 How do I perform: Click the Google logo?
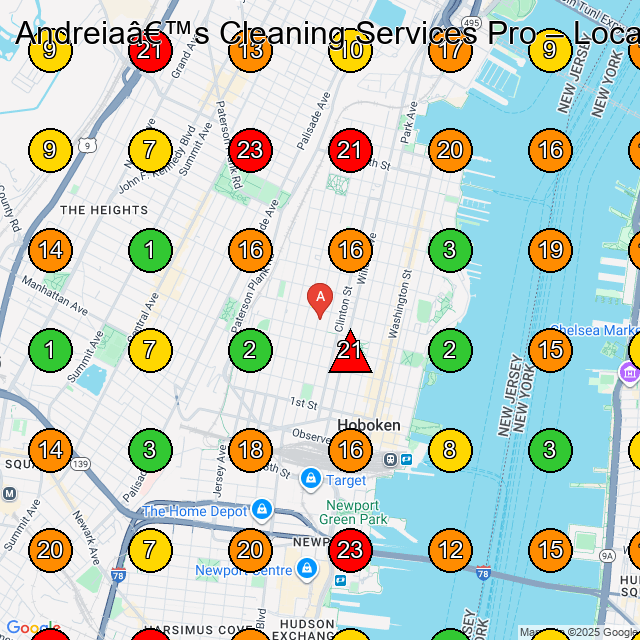point(33,627)
